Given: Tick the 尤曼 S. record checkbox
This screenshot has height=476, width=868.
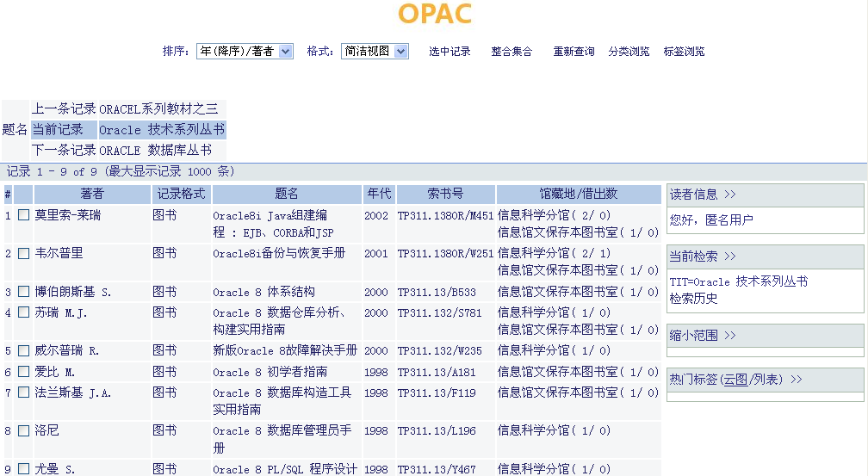Looking at the screenshot, I should point(24,469).
